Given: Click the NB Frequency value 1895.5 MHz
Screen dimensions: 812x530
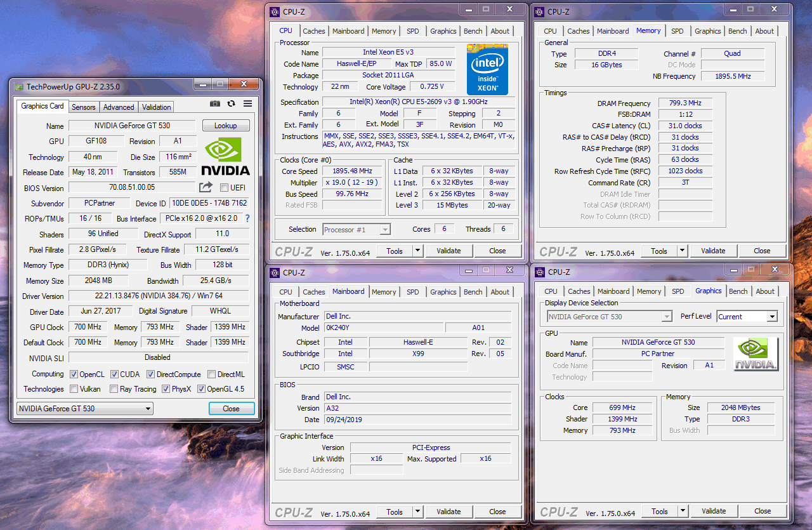Looking at the screenshot, I should 732,76.
